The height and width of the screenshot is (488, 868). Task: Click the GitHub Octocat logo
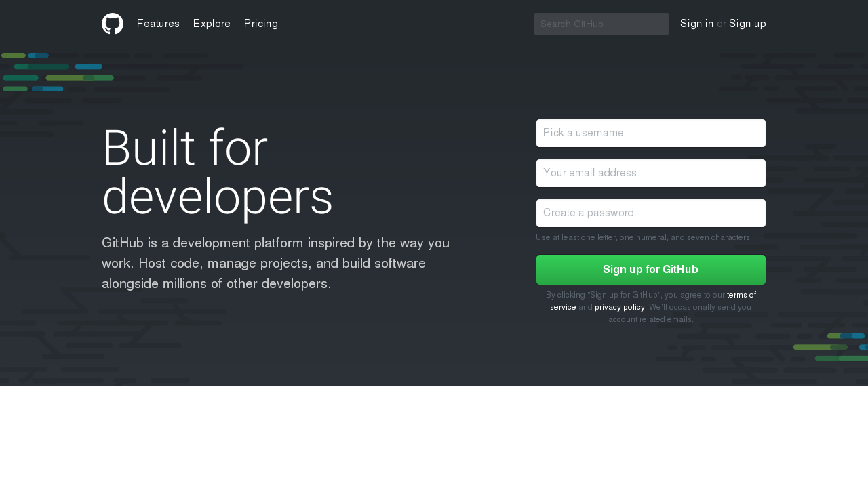[x=113, y=24]
